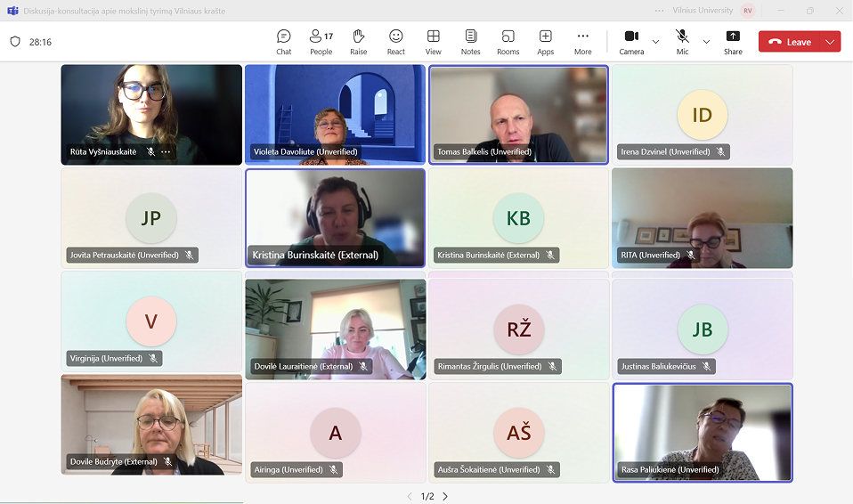Open the Chat panel

click(283, 42)
